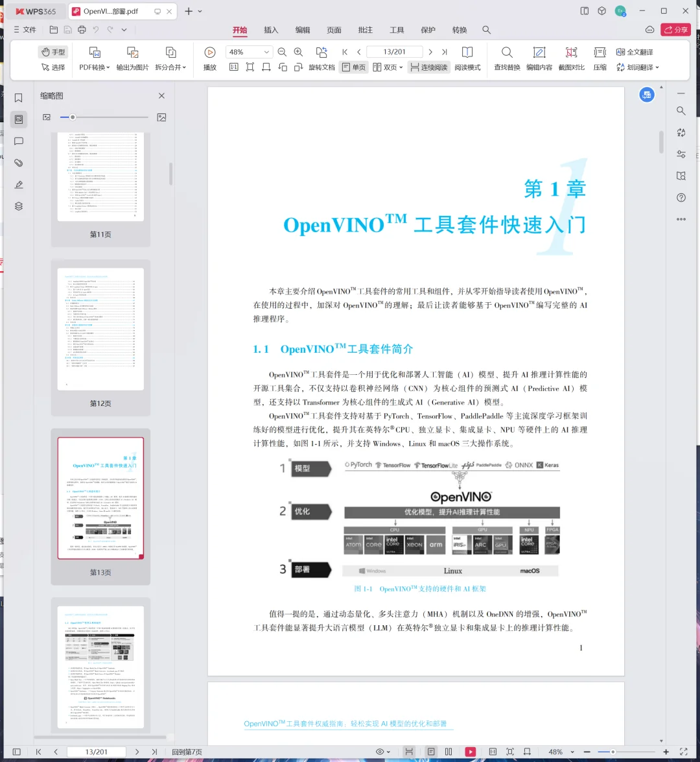Click 回到第7页 in status bar
The width and height of the screenshot is (700, 762).
[187, 752]
